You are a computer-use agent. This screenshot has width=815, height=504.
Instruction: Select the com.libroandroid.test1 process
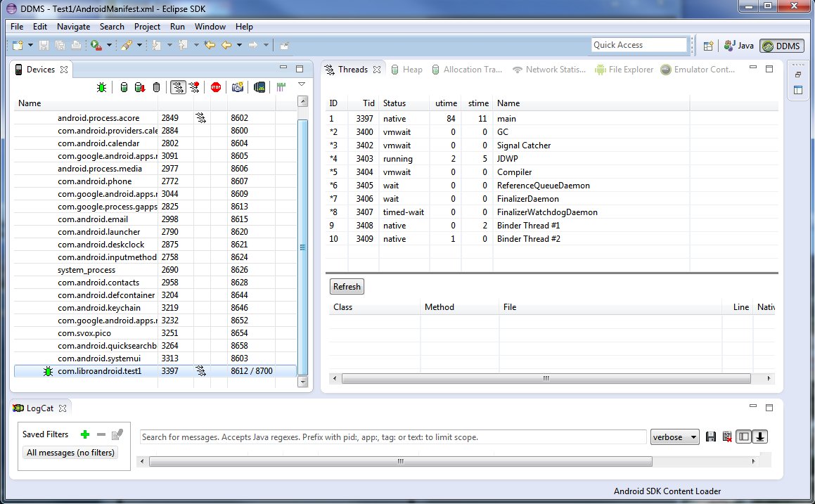pyautogui.click(x=155, y=371)
